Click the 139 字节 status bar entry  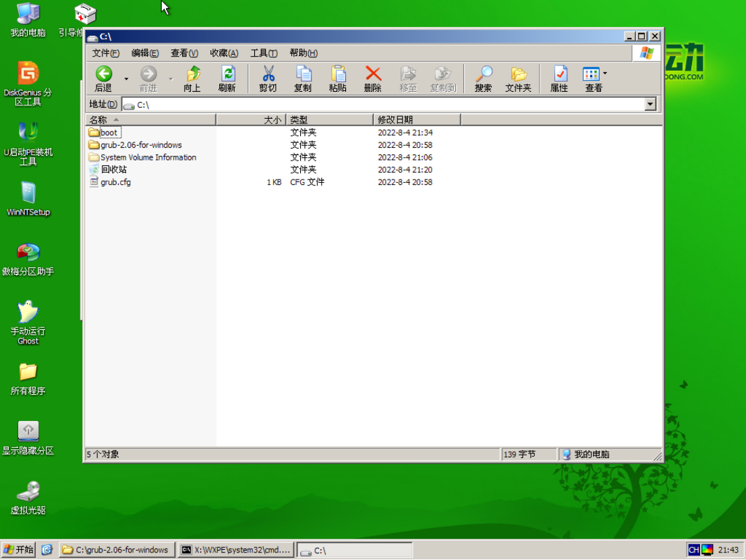(529, 454)
